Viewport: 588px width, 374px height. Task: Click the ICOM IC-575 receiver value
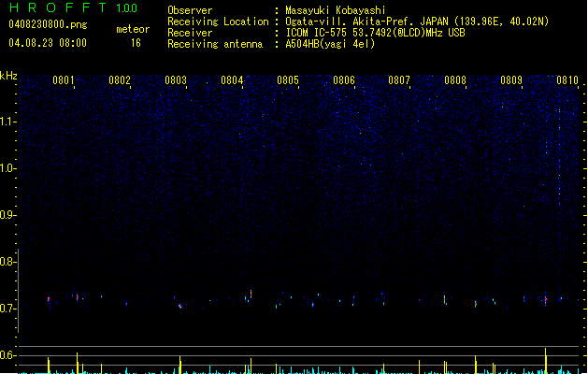point(375,33)
